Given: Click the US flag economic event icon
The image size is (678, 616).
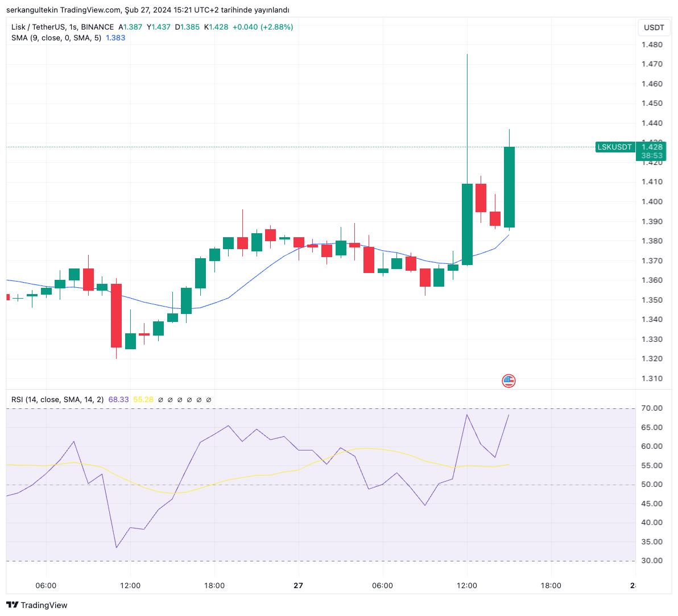Looking at the screenshot, I should coord(509,381).
